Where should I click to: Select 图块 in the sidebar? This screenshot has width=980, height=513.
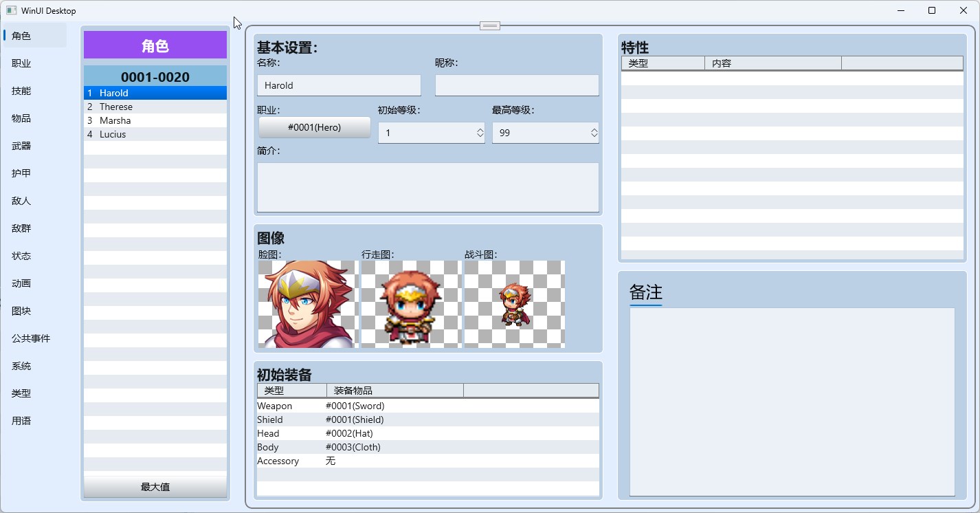[34, 311]
